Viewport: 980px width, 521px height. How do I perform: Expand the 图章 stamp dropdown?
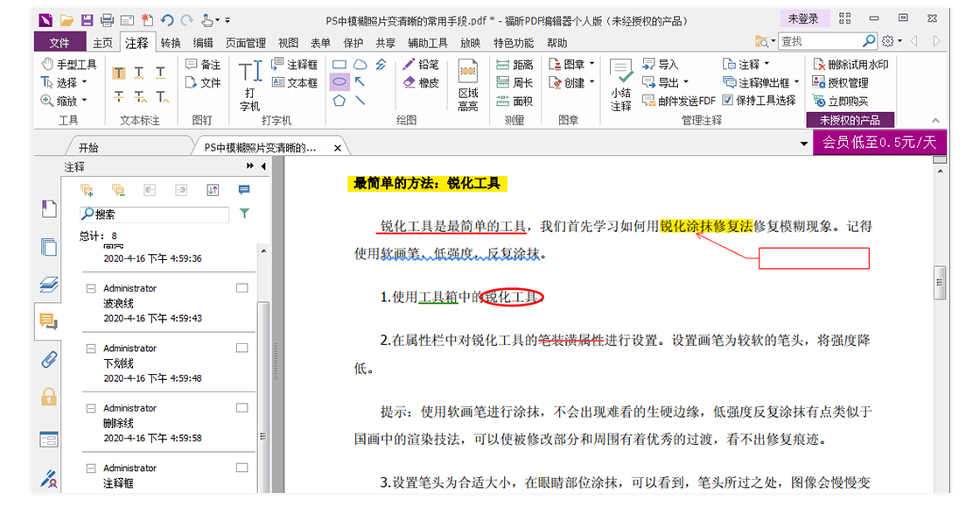click(591, 64)
